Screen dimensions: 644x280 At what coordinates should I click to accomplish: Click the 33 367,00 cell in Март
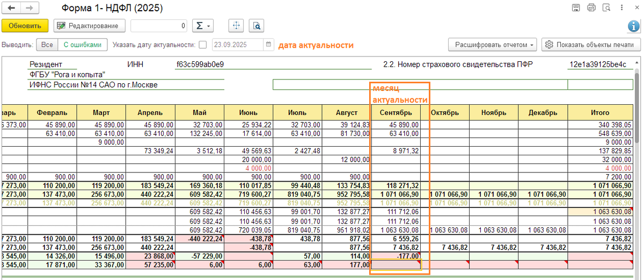click(101, 264)
